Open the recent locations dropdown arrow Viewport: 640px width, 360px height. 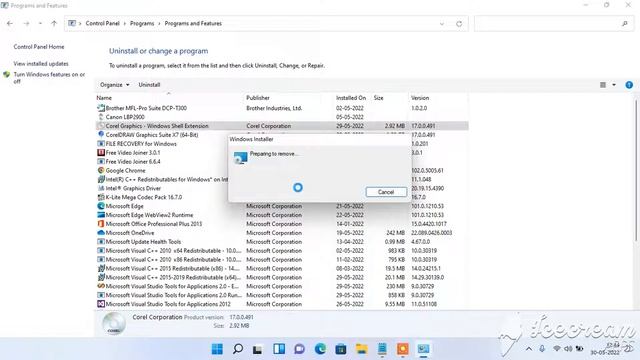click(40, 24)
